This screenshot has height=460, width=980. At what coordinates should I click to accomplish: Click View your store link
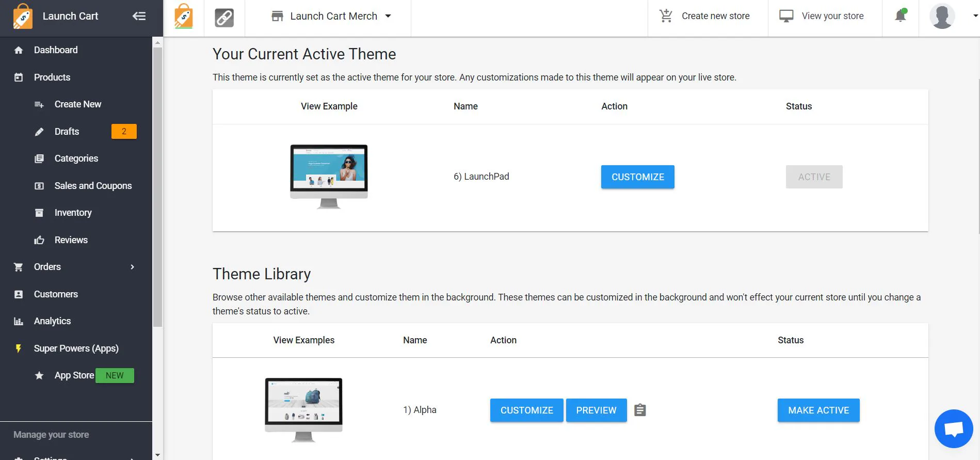(833, 16)
